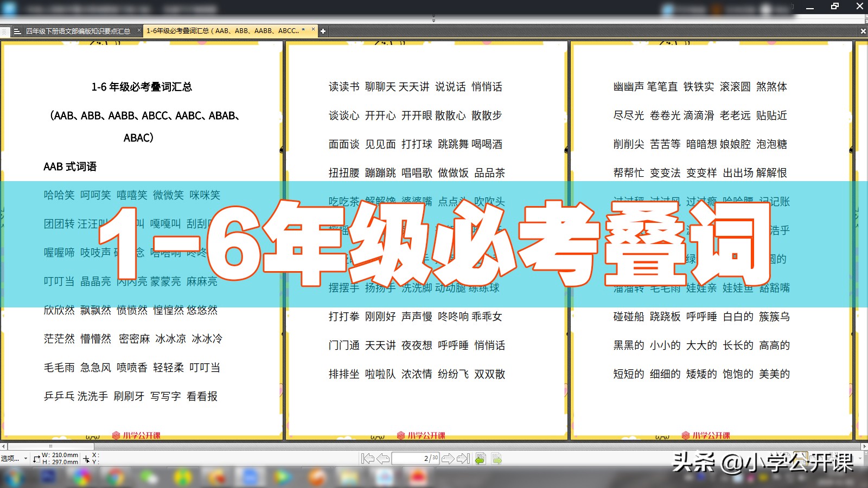868x488 pixels.
Task: Click the word 打打拳 on middle page
Action: [x=344, y=317]
